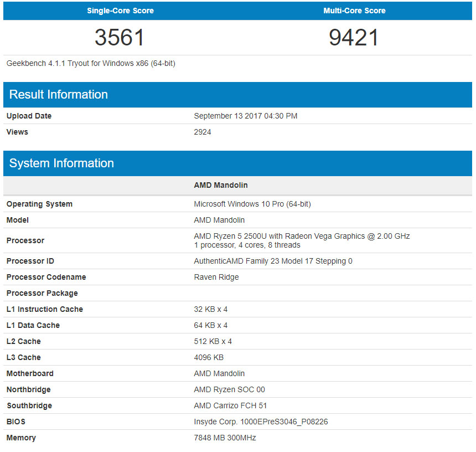Image resolution: width=476 pixels, height=452 pixels.
Task: Select AMD Mandolin in the Motherboard row
Action: pos(219,374)
